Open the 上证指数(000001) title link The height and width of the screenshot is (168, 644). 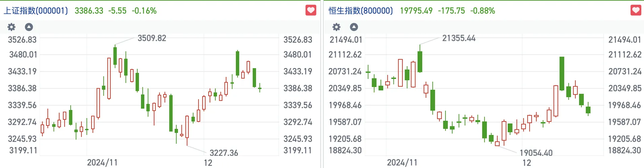tap(36, 11)
